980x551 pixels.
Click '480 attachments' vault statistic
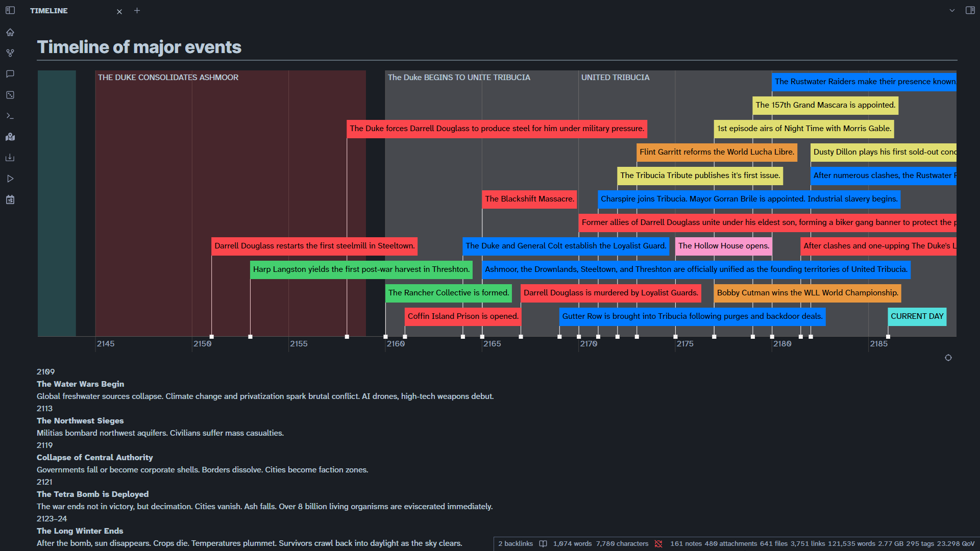[x=731, y=544]
